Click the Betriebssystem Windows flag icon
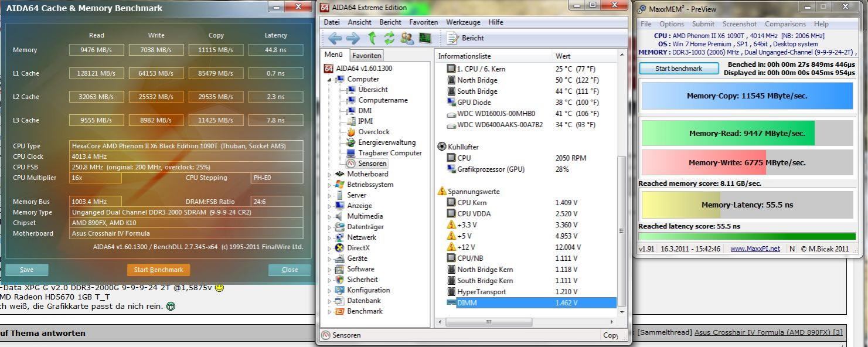 339,185
